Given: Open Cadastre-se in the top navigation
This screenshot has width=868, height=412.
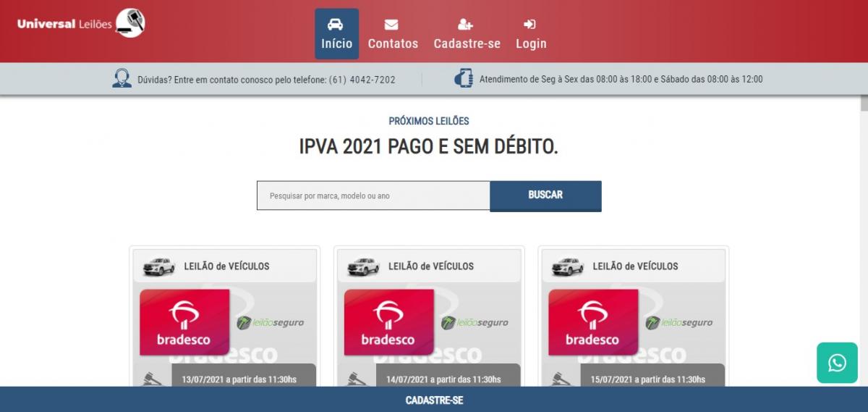Looking at the screenshot, I should pyautogui.click(x=467, y=34).
